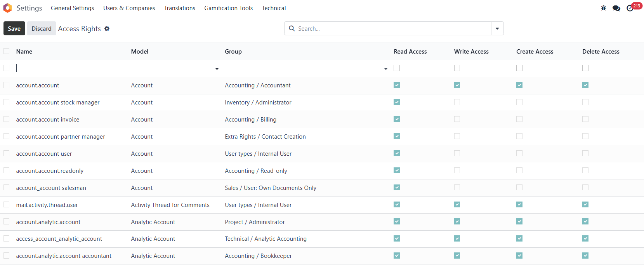
Task: Sort by the Group column header
Action: 233,52
